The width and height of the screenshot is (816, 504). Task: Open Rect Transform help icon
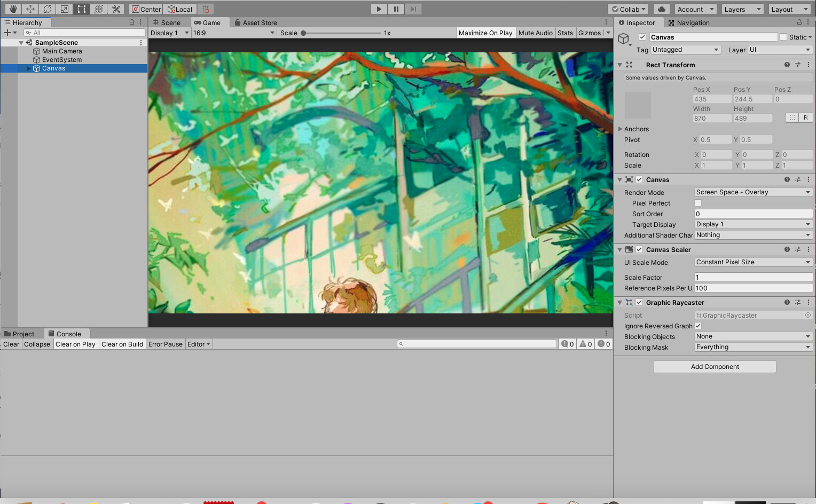click(x=787, y=65)
